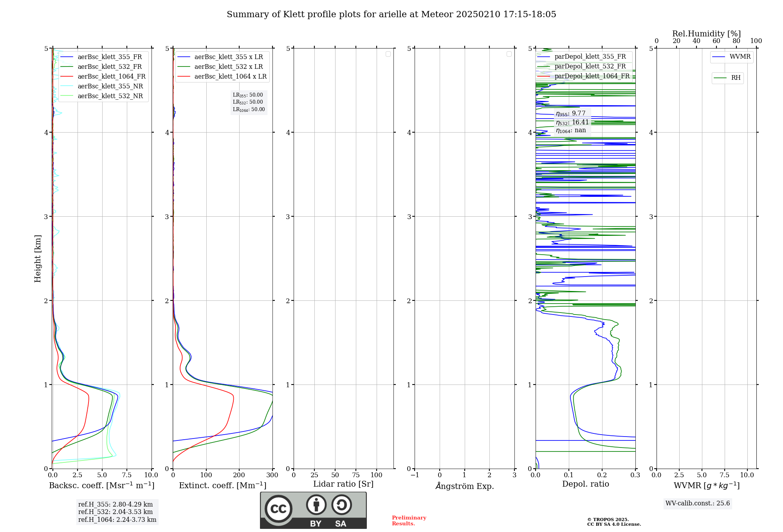Click blue line sample of aerBsc_klett_355_FR legend
This screenshot has height=532, width=783.
click(x=67, y=57)
